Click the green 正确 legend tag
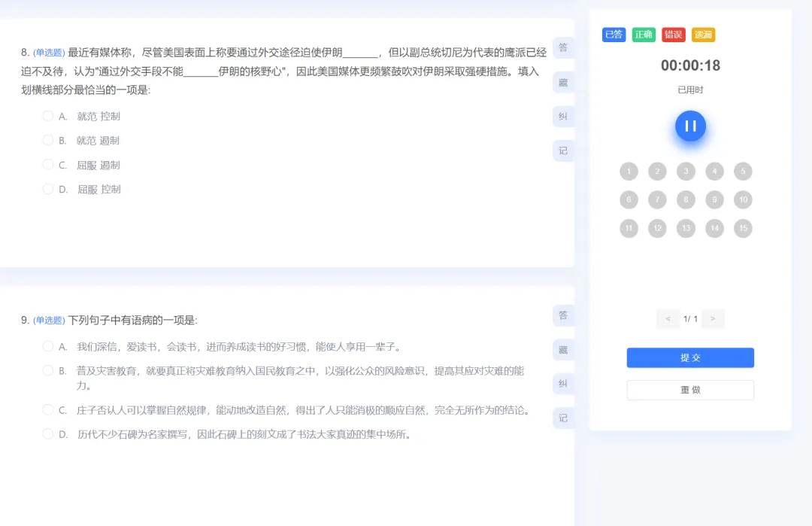This screenshot has width=812, height=526. coord(644,35)
